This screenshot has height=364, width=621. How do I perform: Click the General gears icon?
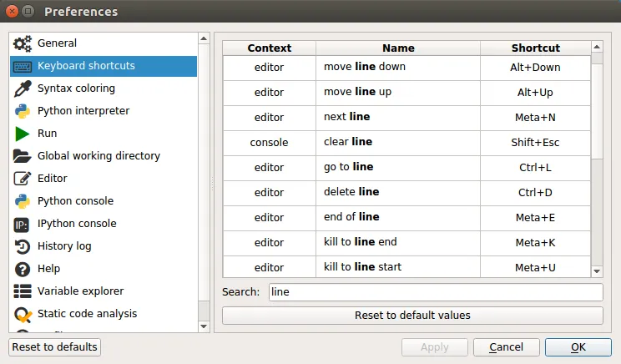tap(23, 43)
